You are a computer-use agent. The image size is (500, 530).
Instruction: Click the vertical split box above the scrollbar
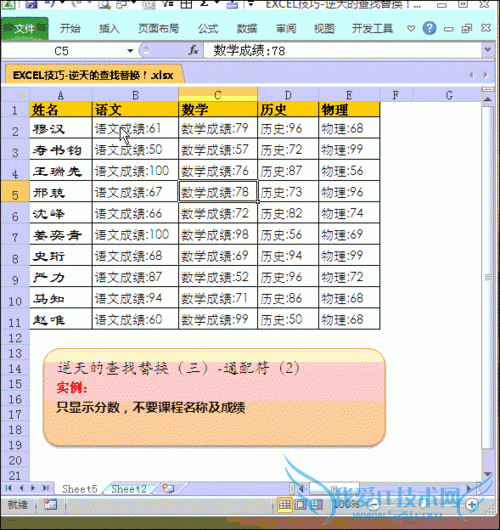487,90
